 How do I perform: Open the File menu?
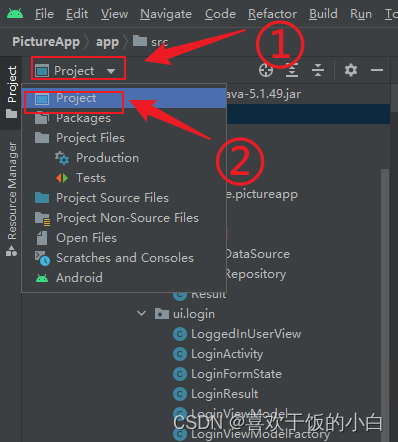click(44, 14)
